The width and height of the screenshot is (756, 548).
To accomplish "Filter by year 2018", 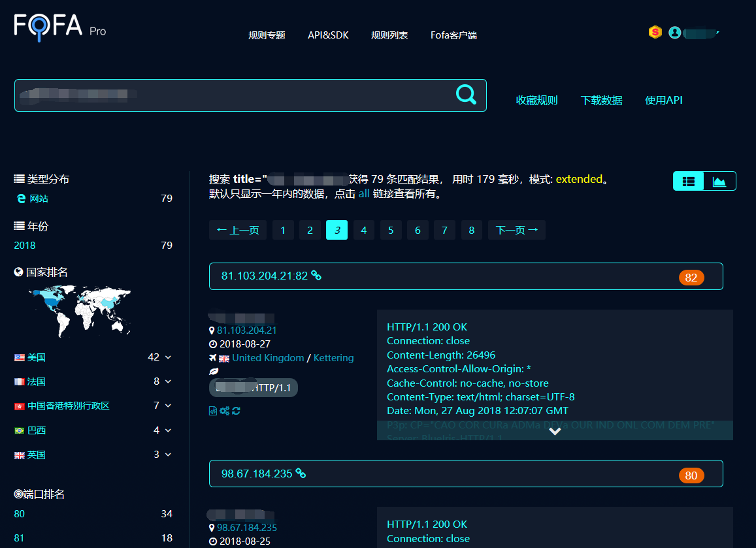I will (25, 246).
